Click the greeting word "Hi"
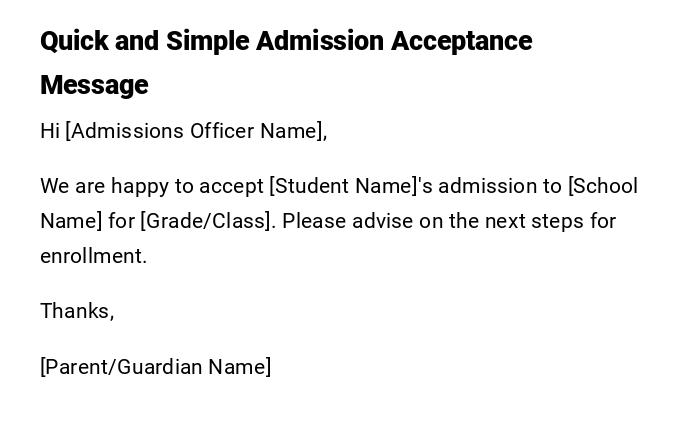Viewport: 700px width, 429px height. [x=50, y=131]
